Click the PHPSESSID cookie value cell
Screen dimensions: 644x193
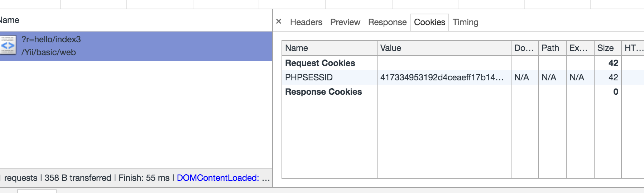444,77
